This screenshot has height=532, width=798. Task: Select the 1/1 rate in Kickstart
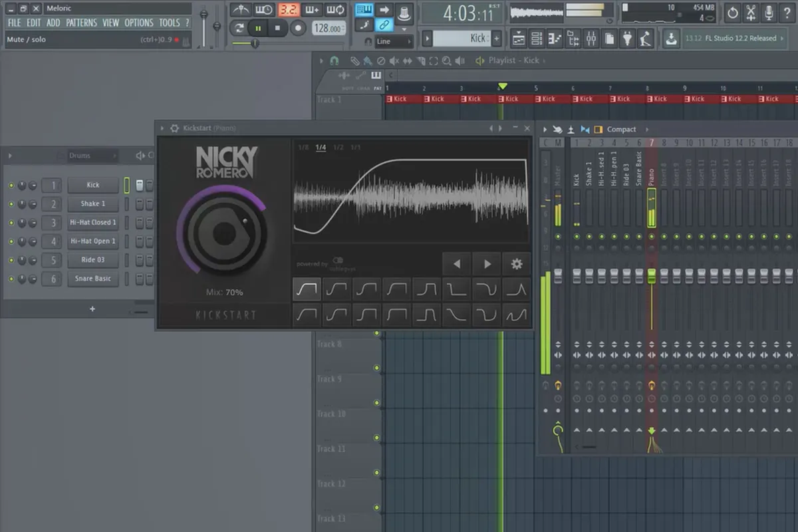pyautogui.click(x=356, y=147)
